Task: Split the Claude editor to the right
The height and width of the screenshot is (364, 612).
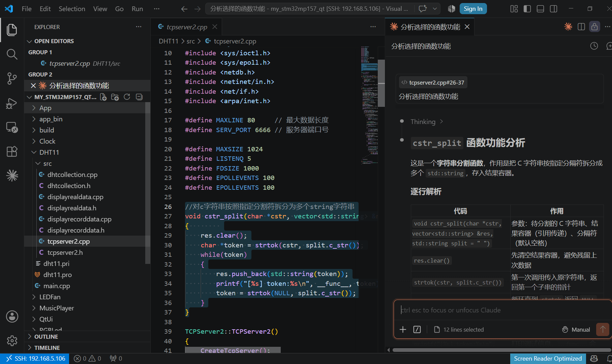Action: [x=581, y=27]
